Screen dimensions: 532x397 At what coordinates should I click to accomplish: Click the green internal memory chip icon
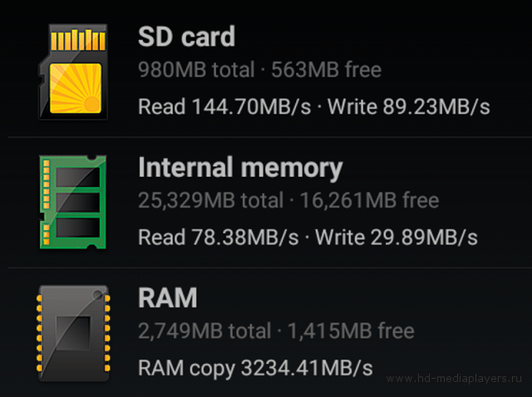point(73,202)
